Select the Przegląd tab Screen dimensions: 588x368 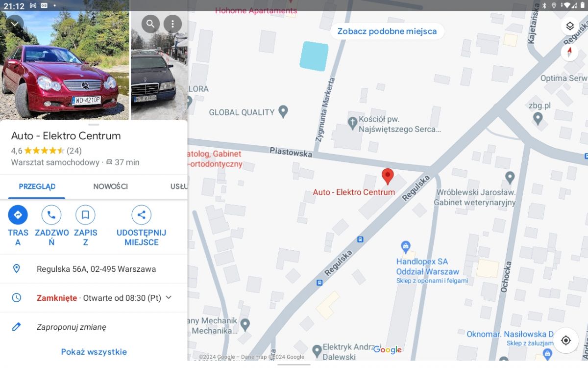37,186
